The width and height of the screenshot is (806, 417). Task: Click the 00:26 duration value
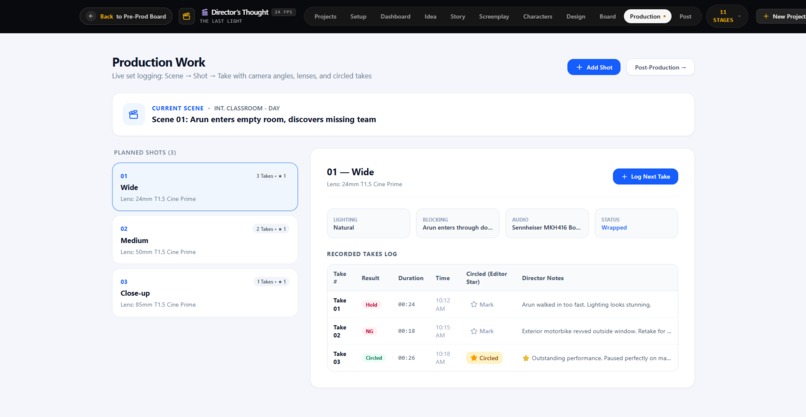pos(406,358)
